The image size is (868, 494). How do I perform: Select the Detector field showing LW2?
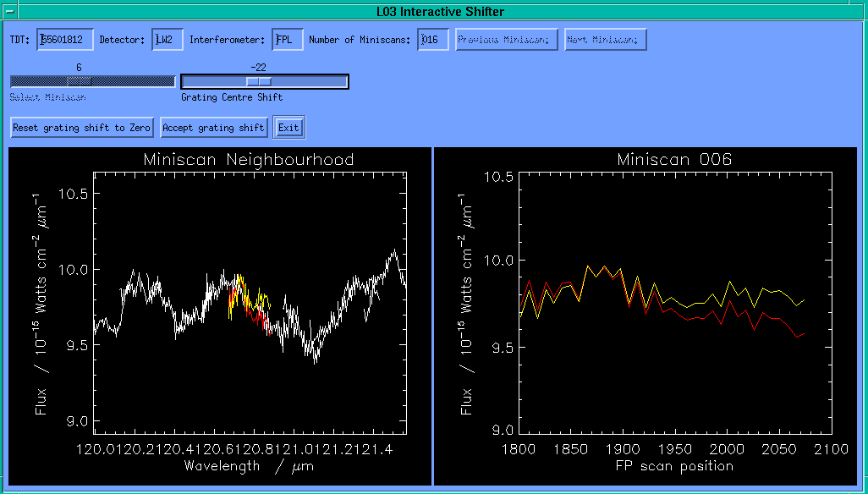pos(168,40)
